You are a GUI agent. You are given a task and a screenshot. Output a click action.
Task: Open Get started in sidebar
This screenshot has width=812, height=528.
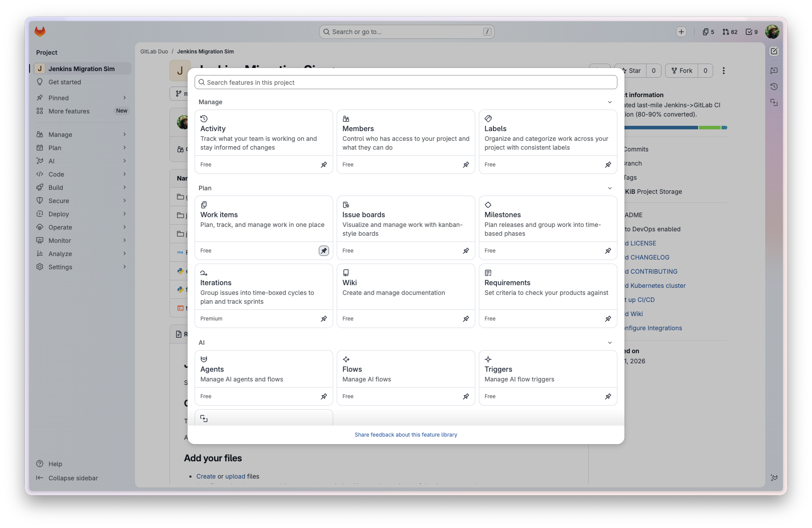pos(82,82)
